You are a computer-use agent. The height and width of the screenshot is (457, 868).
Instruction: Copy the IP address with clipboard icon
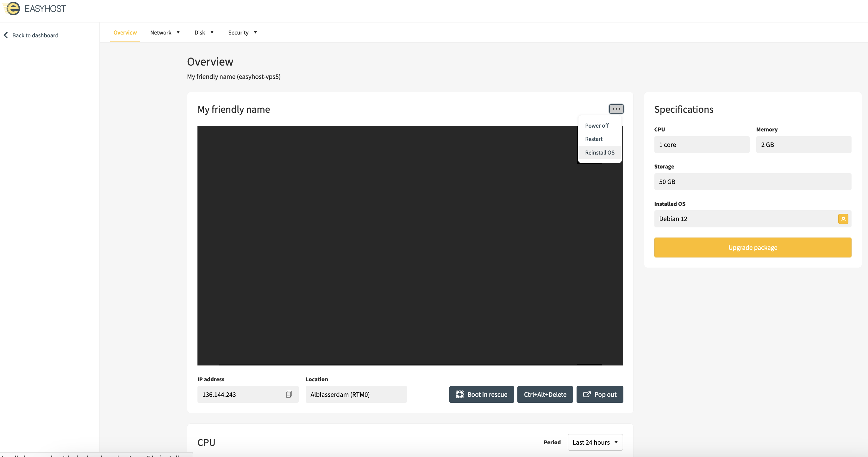click(288, 394)
